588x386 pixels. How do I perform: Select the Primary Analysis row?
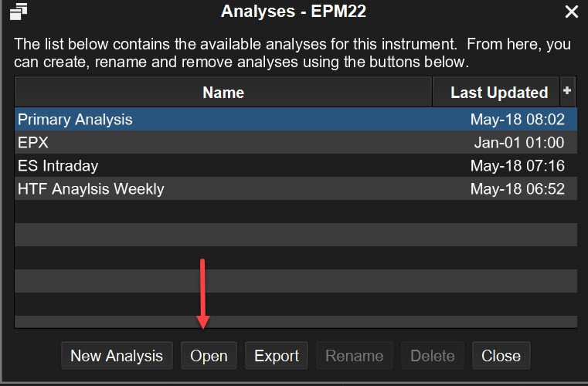pos(75,120)
